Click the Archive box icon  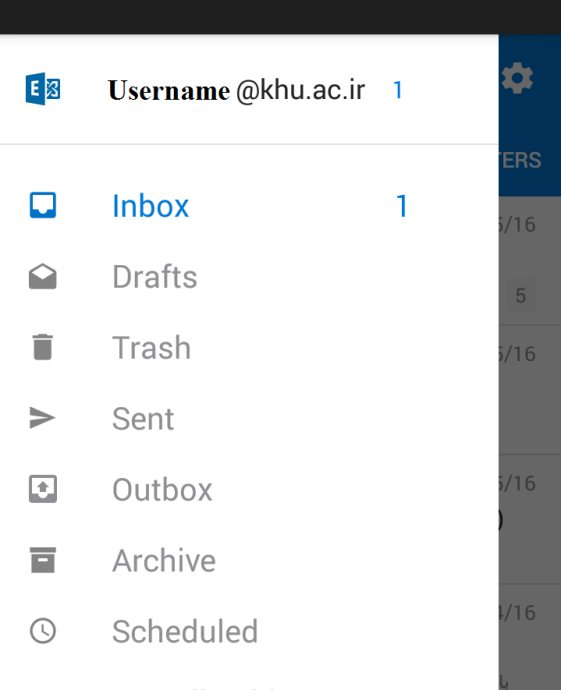pos(43,560)
